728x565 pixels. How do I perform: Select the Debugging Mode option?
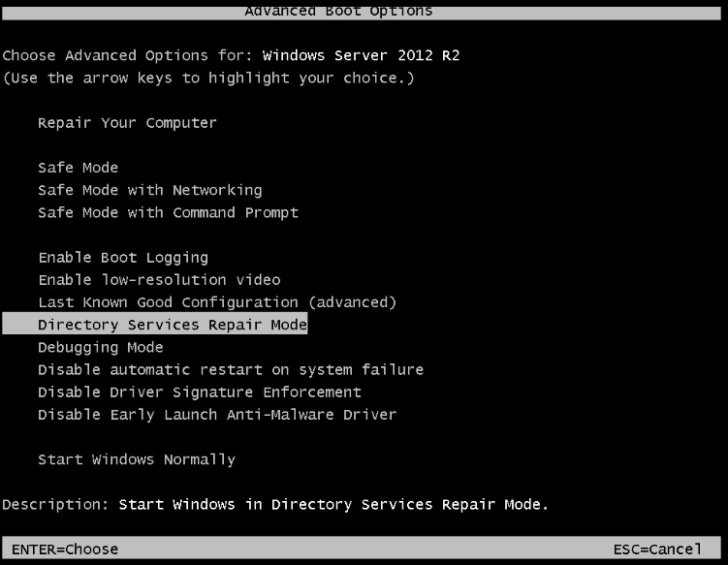tap(101, 347)
